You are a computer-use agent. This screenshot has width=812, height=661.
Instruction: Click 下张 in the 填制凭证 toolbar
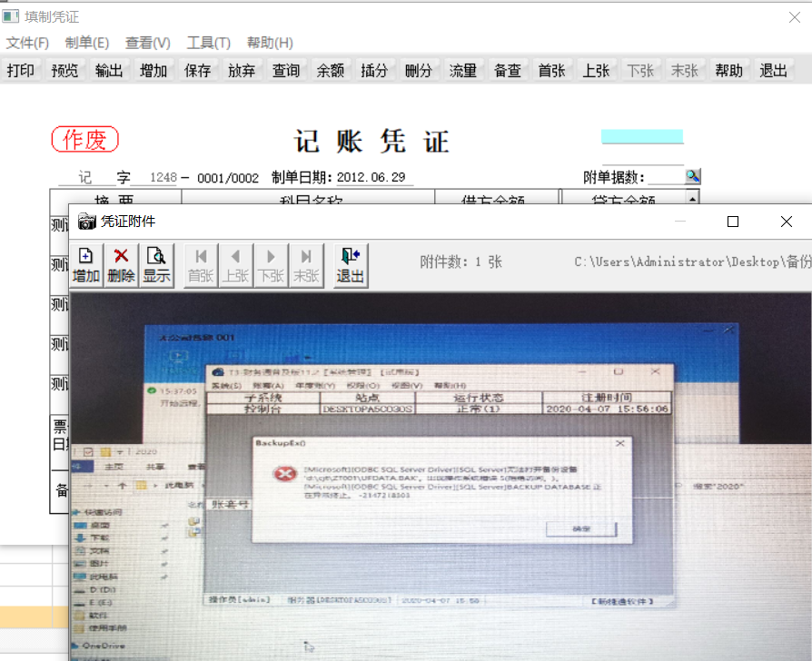(640, 71)
